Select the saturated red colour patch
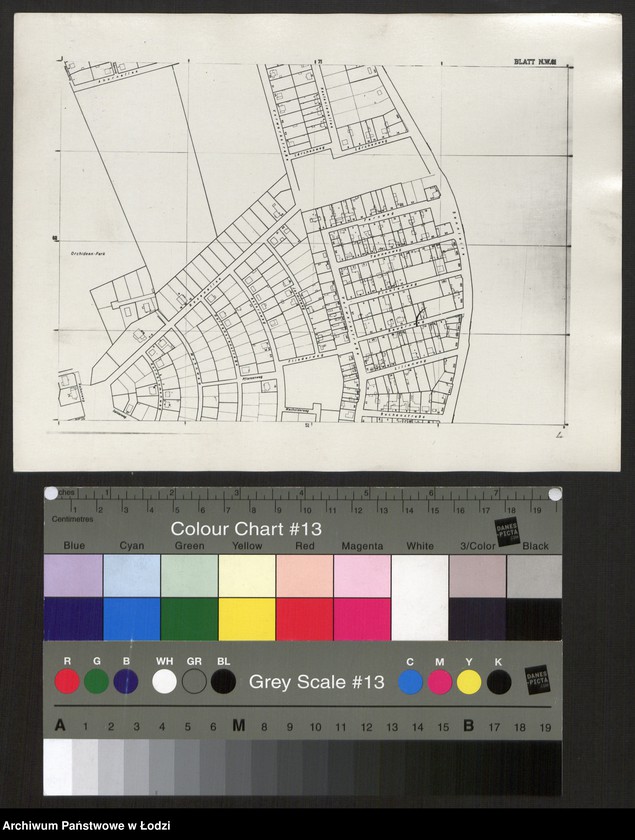 [304, 619]
